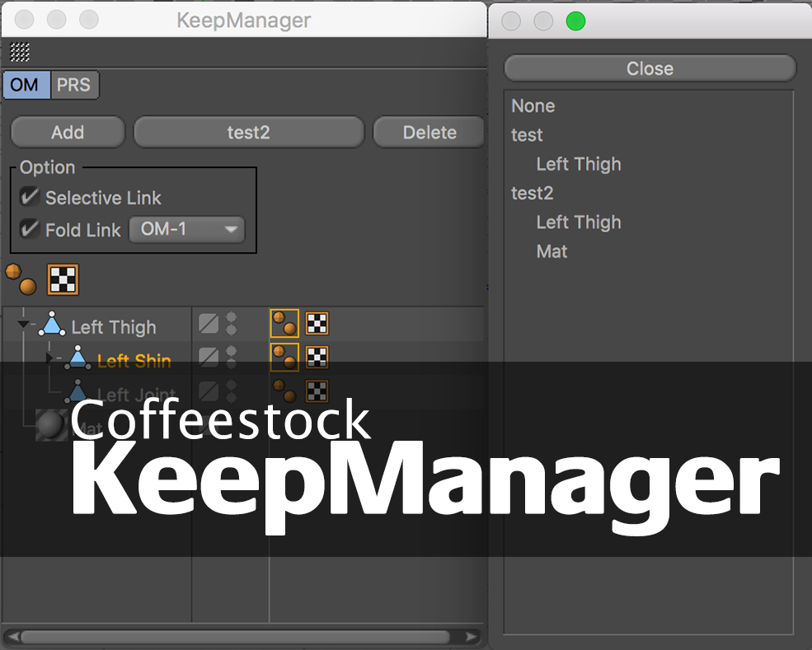812x650 pixels.
Task: Toggle the orange-sphere link icon beside Left Thigh
Action: [284, 323]
